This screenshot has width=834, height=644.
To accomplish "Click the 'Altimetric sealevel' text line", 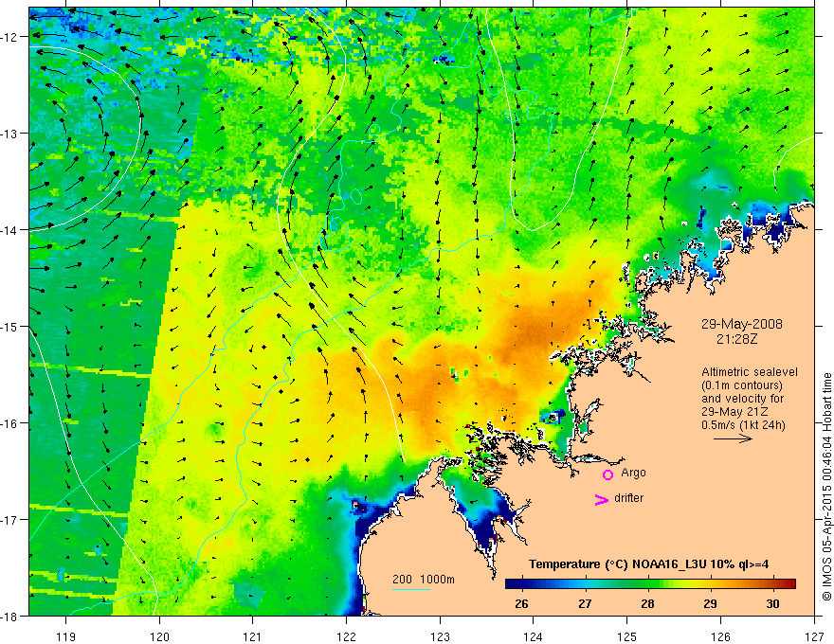I will (x=750, y=372).
